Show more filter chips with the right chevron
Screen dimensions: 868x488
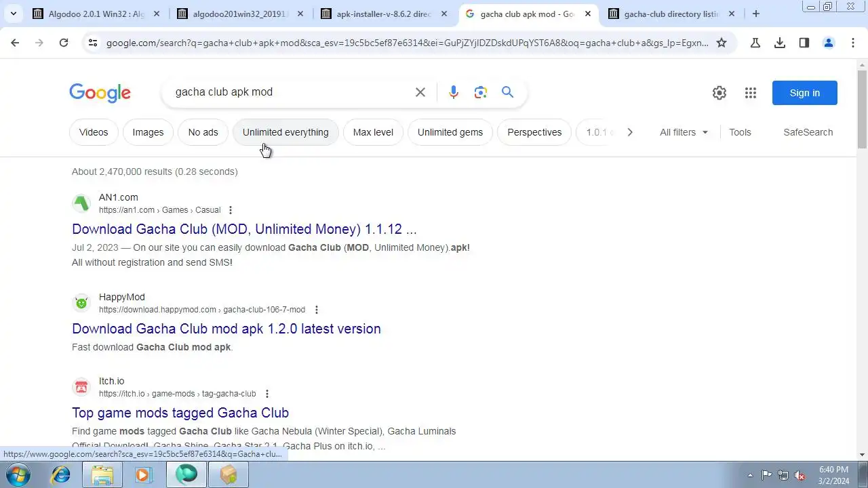630,132
